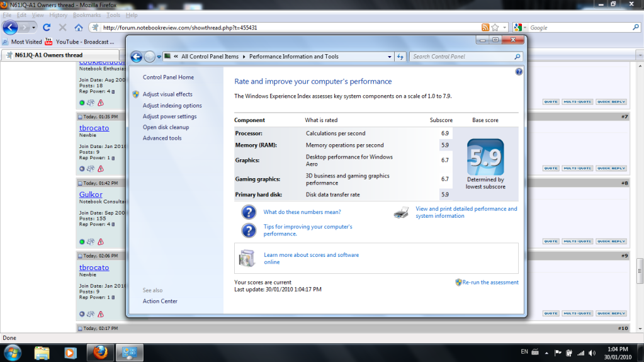
Task: Click the Firefox back arrow button
Action: (10, 28)
